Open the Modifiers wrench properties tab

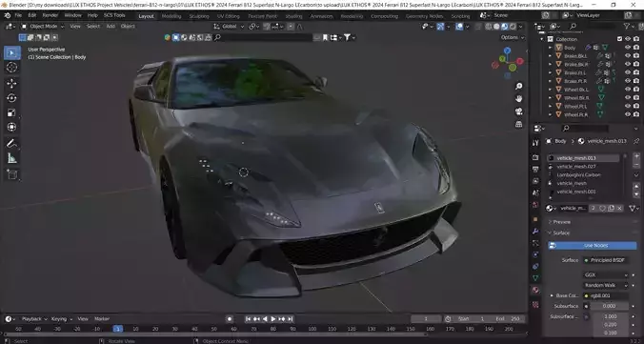point(535,232)
